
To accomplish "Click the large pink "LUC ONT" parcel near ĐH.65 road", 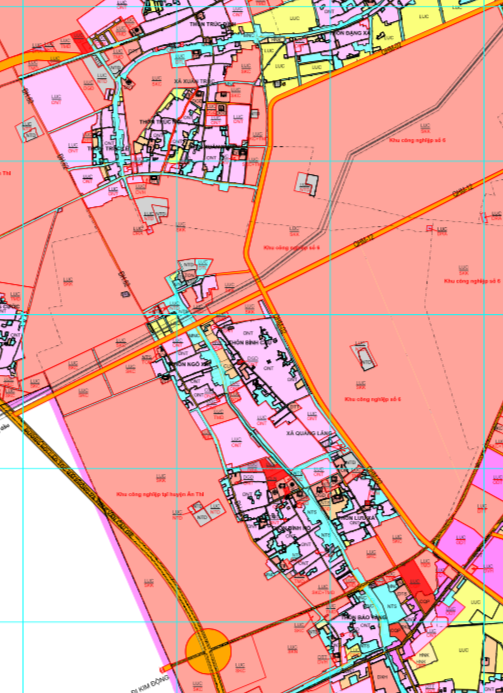I will tap(57, 98).
